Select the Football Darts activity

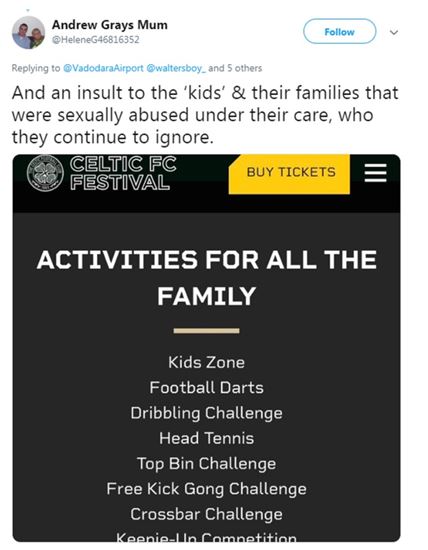[x=206, y=387]
